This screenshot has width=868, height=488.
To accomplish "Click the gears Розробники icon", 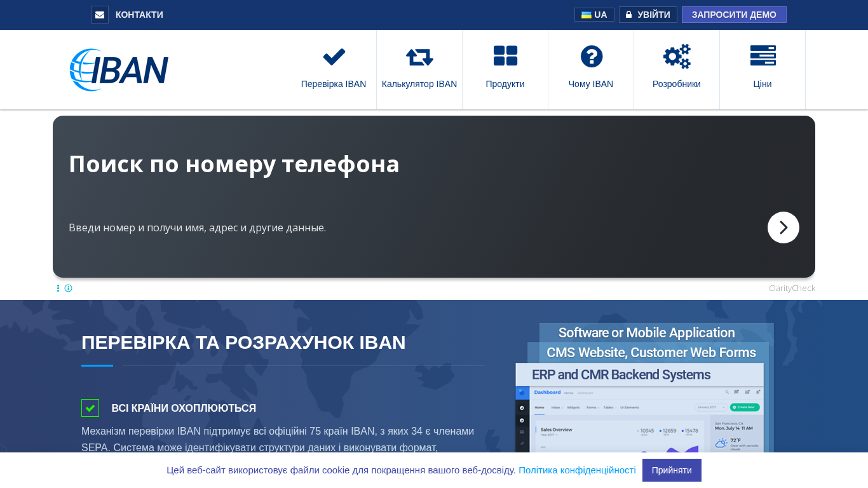I will [x=677, y=57].
